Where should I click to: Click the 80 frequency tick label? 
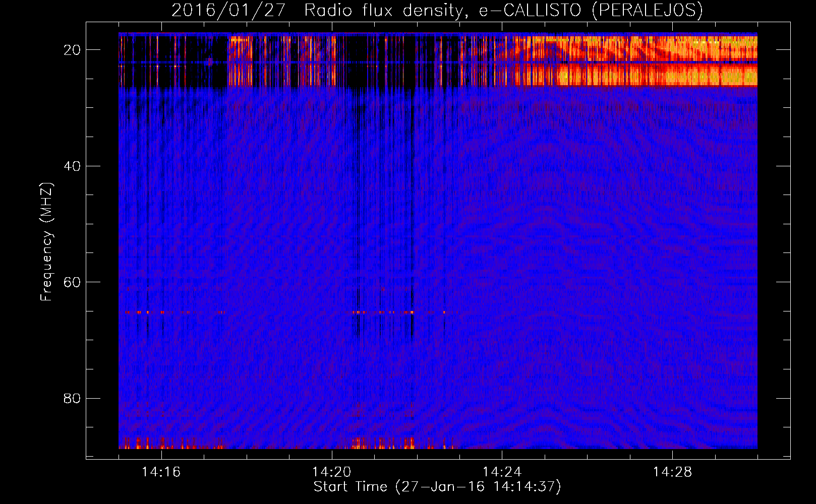click(72, 399)
